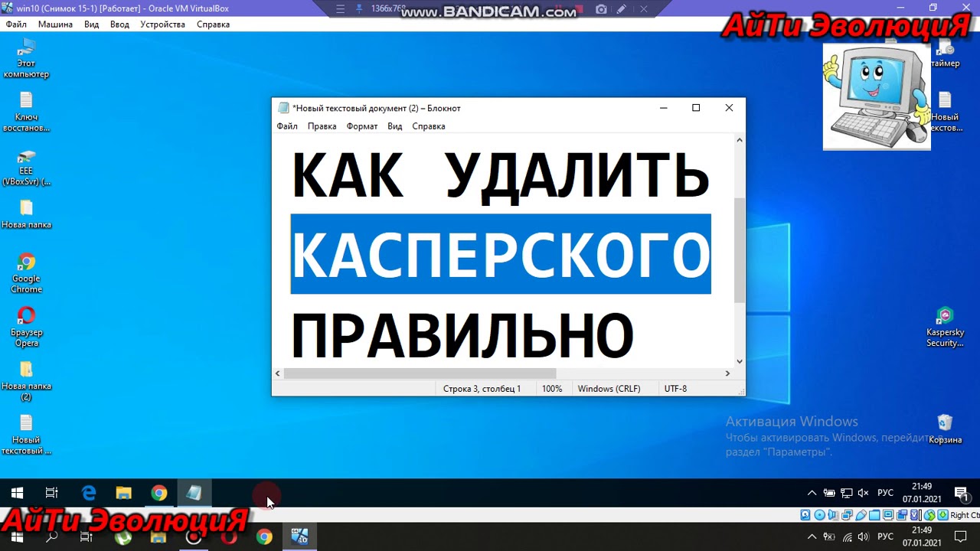Click the VirtualBox optical disk indicator

[x=819, y=515]
